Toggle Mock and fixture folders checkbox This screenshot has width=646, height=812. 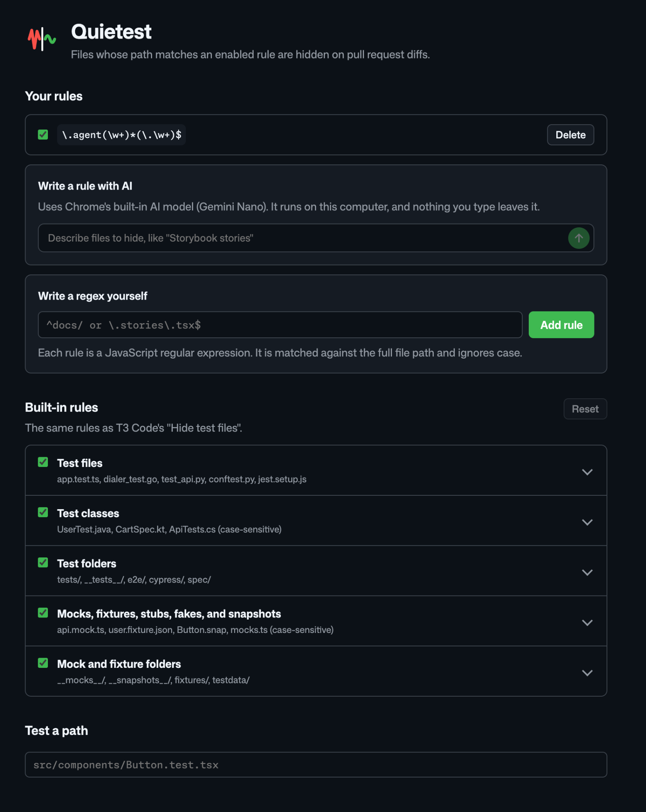pos(43,663)
